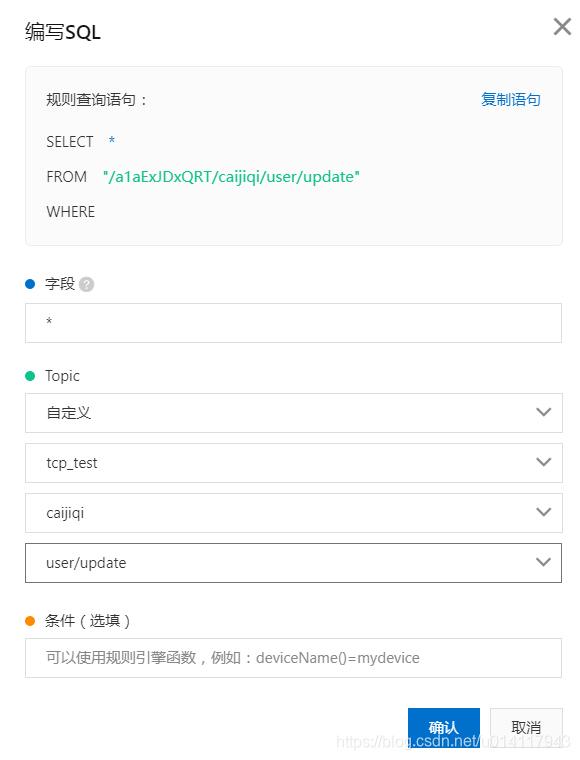Focus the 条件 condition input field
This screenshot has width=580, height=760.
[293, 658]
